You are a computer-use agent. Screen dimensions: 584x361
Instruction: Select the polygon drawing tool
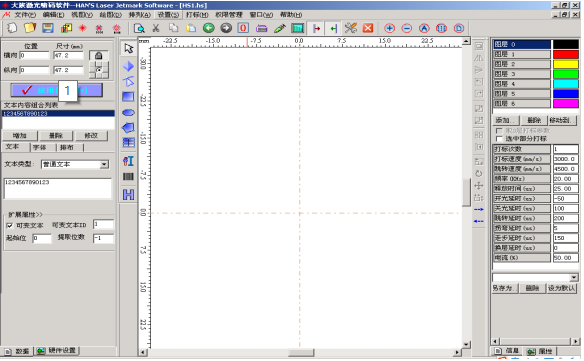pos(128,127)
